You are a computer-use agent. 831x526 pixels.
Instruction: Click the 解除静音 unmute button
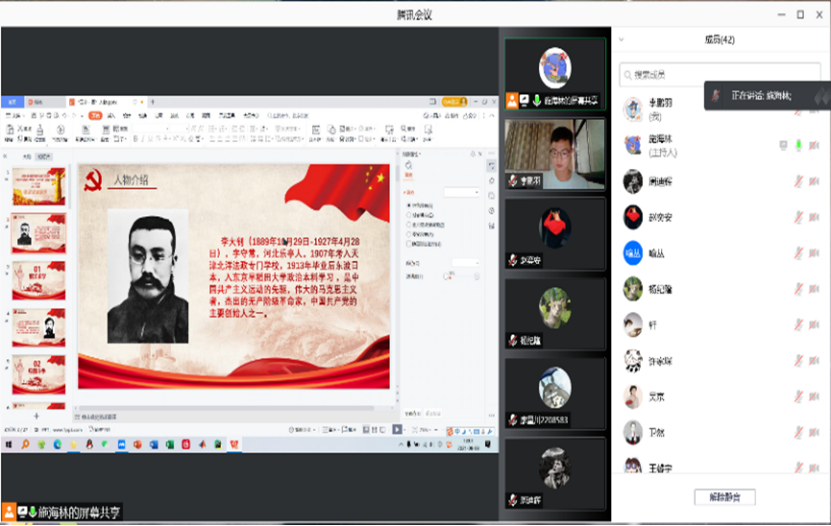724,497
